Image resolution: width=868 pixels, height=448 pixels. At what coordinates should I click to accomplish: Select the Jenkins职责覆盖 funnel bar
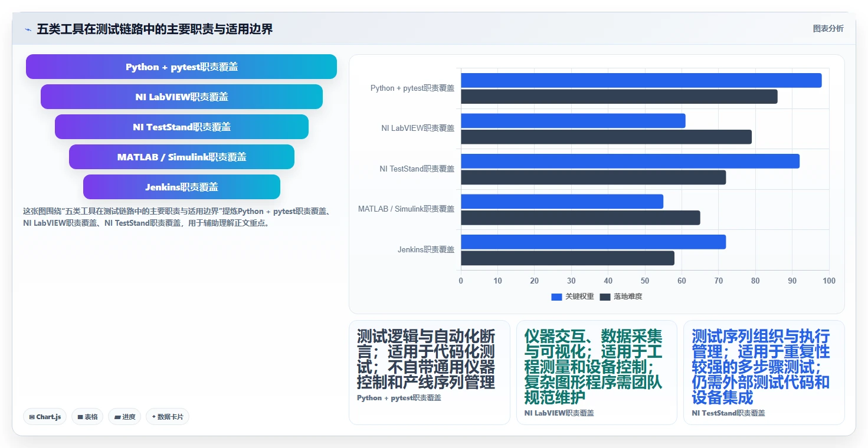(181, 187)
